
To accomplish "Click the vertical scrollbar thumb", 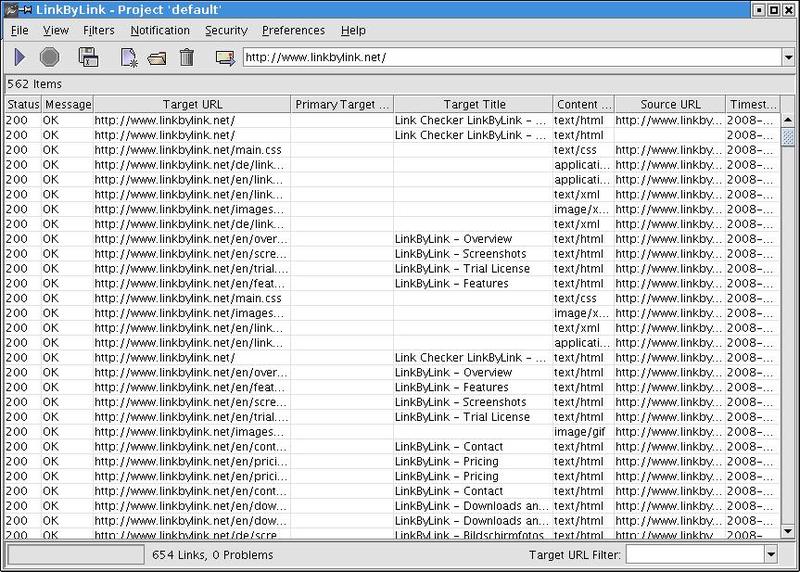I will tap(788, 136).
